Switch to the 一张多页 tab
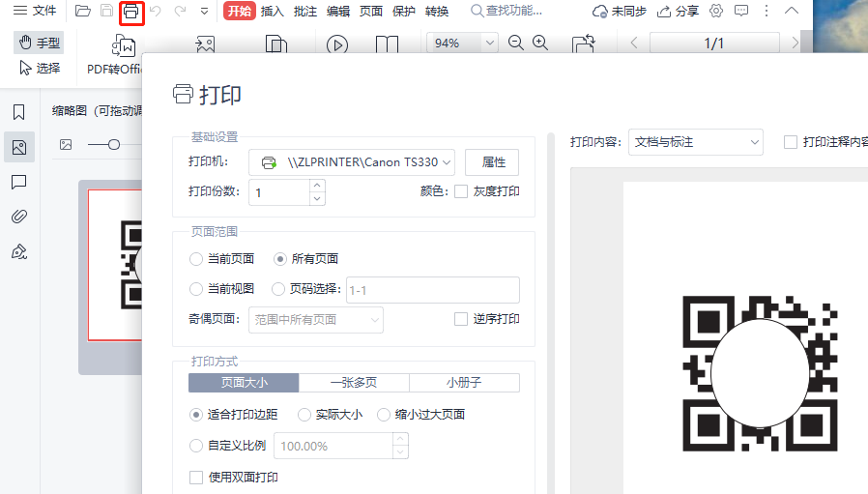Screen dimensions: 868x494 [354, 383]
